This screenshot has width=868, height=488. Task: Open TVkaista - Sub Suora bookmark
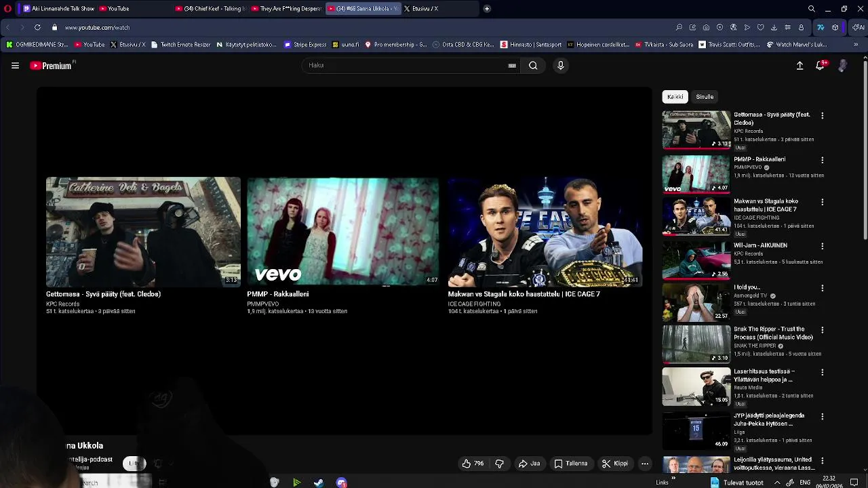pyautogui.click(x=664, y=45)
